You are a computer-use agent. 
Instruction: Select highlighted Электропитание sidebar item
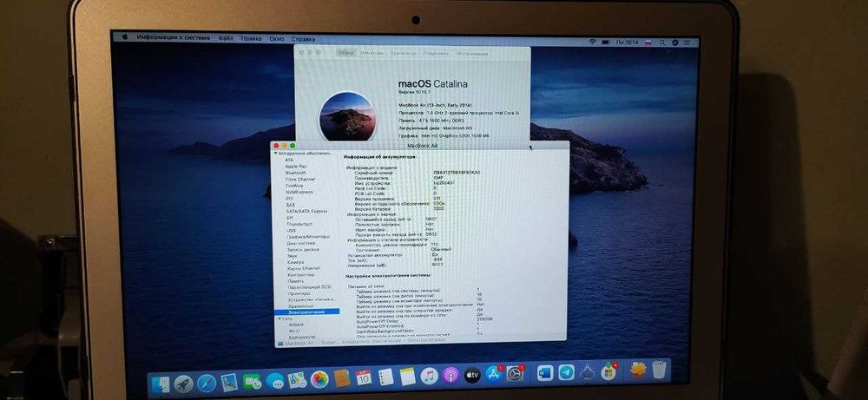[306, 312]
